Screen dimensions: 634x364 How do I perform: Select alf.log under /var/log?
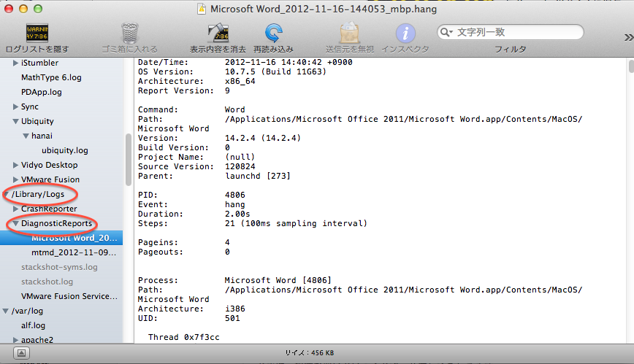(33, 325)
